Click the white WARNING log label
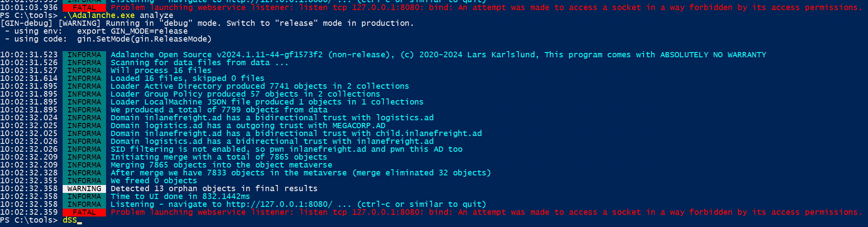Viewport: 868px width, 227px height. (x=84, y=189)
